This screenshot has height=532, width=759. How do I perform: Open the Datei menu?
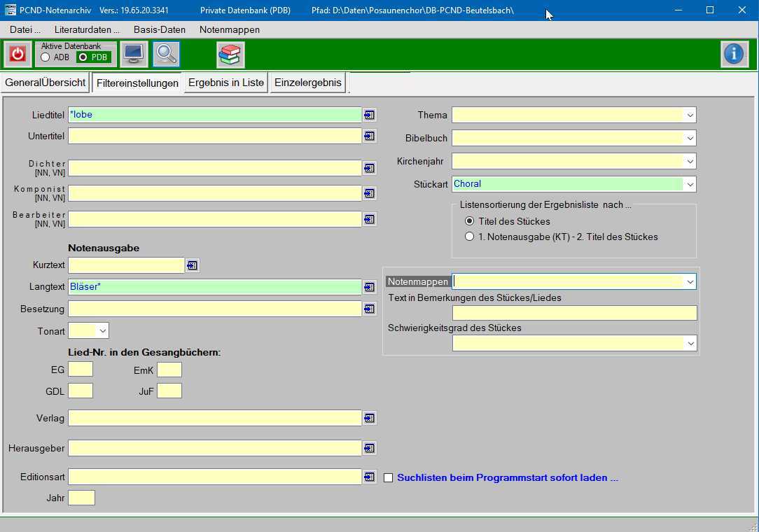[x=25, y=29]
